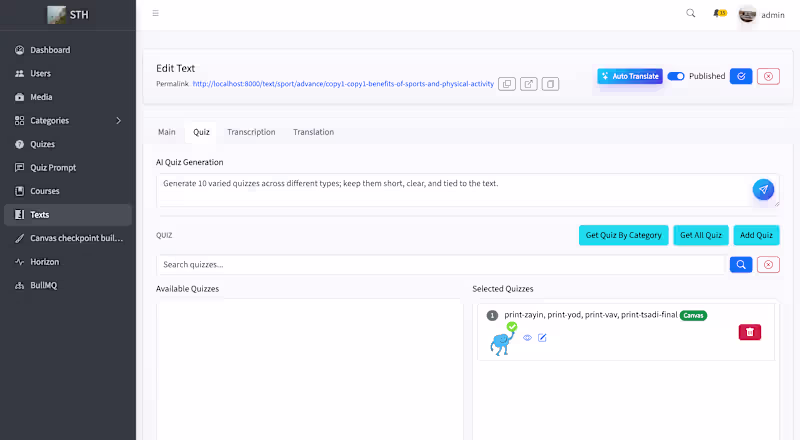This screenshot has height=440, width=800.
Task: Run quiz search magnifier button
Action: point(741,264)
